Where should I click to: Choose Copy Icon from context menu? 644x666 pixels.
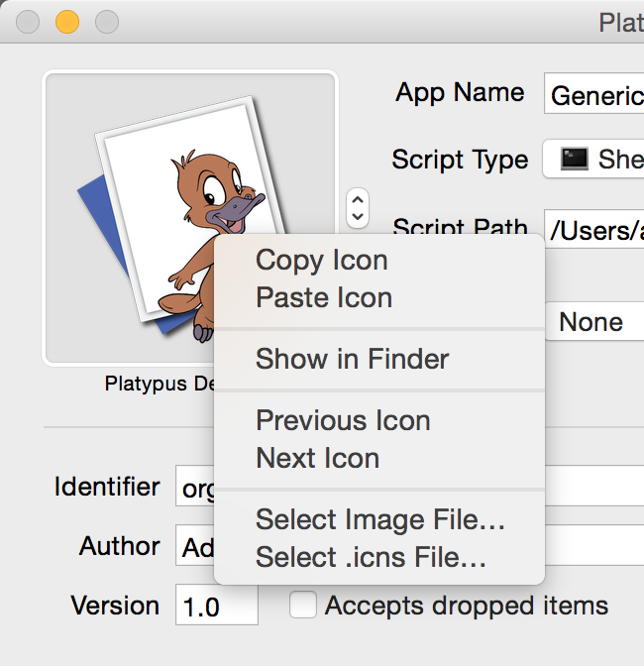pyautogui.click(x=379, y=260)
